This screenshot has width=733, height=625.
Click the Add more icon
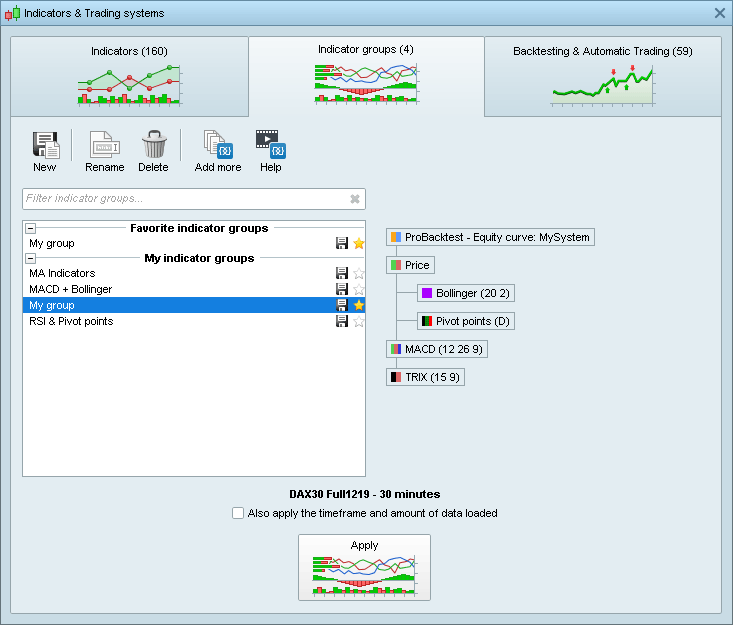click(217, 146)
